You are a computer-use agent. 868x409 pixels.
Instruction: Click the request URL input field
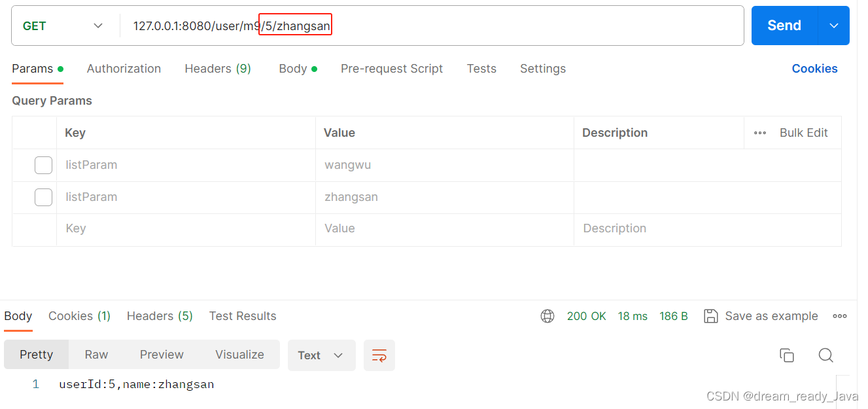[432, 26]
